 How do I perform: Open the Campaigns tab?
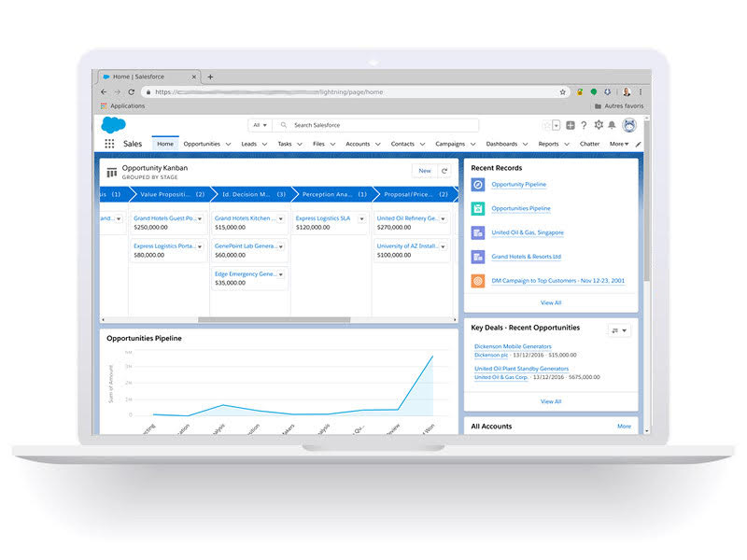[x=450, y=144]
